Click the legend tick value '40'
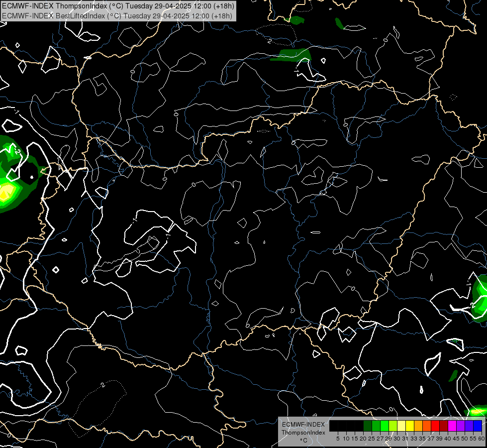Viewport: 487px width, 448px height. [x=448, y=439]
